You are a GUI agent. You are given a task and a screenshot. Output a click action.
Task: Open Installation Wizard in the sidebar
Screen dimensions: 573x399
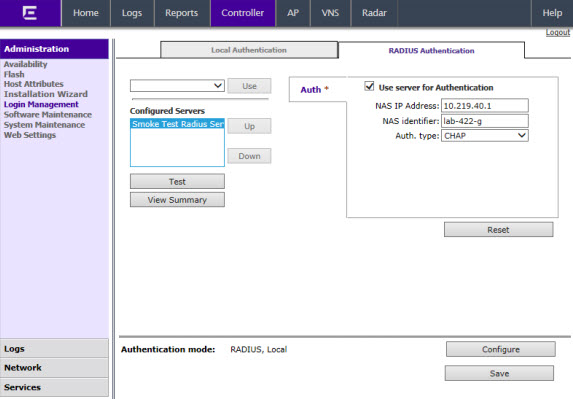[x=46, y=94]
